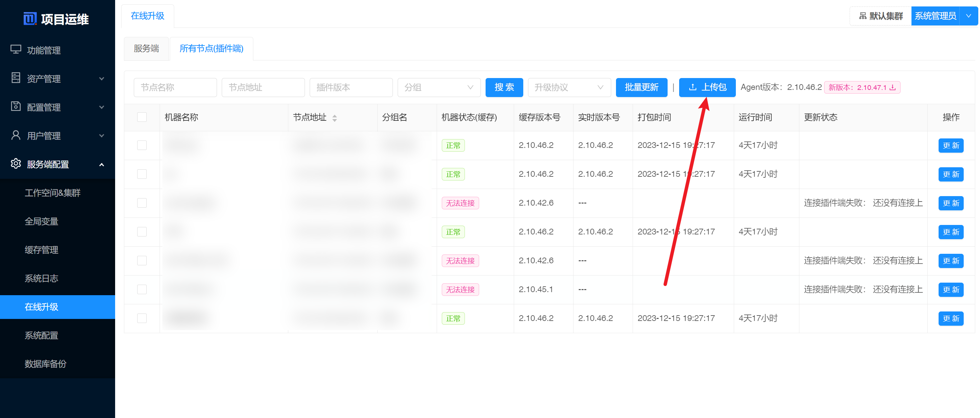
Task: Switch to the 服务端 tab
Action: pyautogui.click(x=146, y=49)
